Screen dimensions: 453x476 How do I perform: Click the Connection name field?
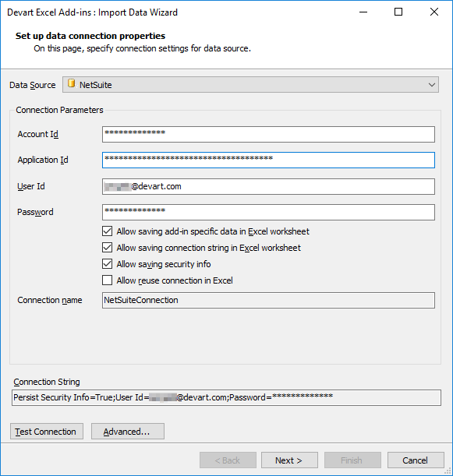(268, 300)
